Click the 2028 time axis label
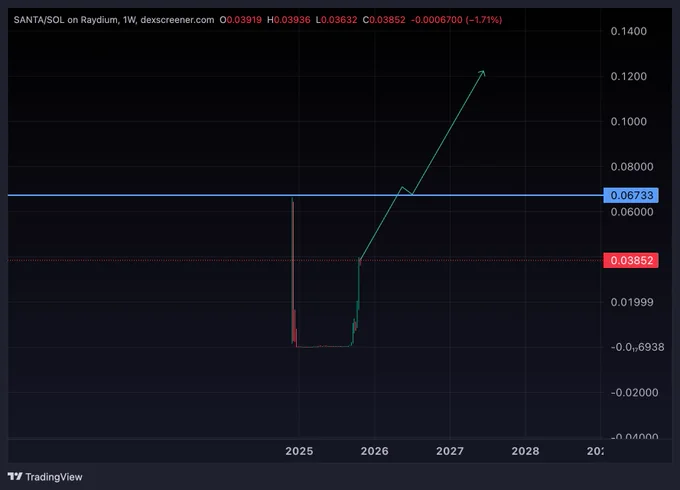This screenshot has height=490, width=680. (x=525, y=451)
